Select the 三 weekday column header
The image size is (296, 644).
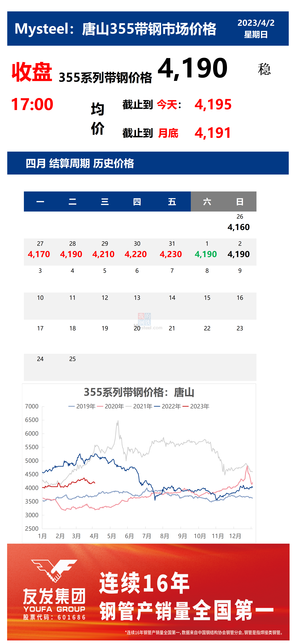[105, 202]
